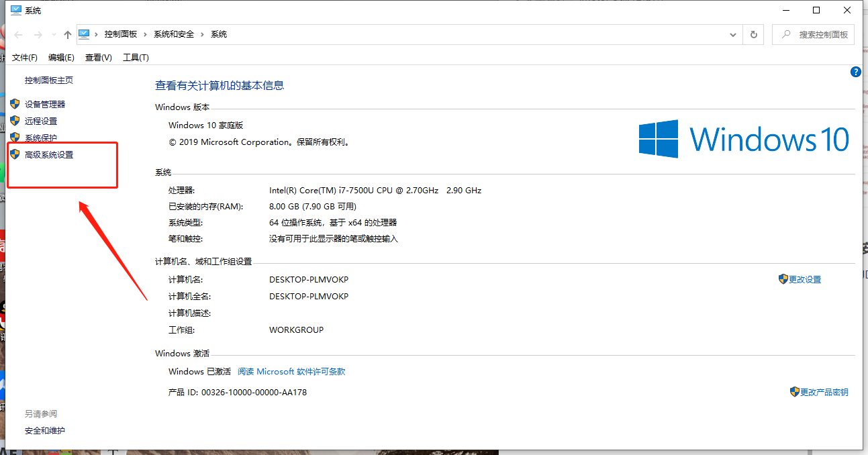Image resolution: width=868 pixels, height=455 pixels.
Task: Click the shield icon beside 远程设置
Action: click(15, 121)
